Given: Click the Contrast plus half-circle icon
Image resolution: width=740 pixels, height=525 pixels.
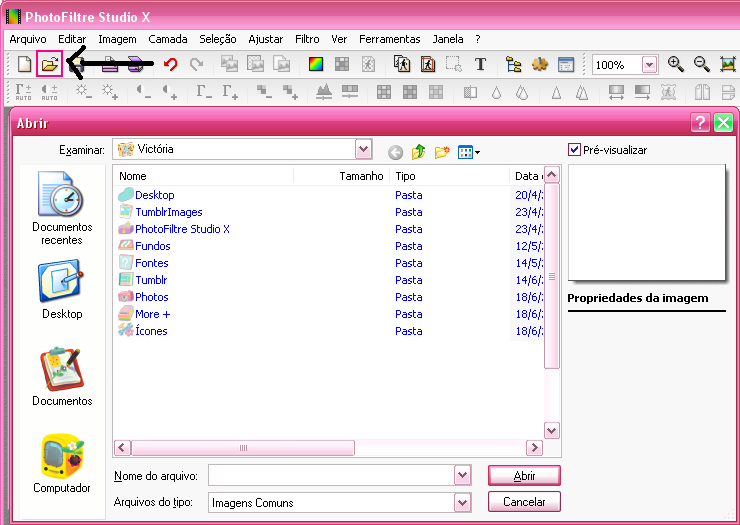Looking at the screenshot, I should click(169, 92).
